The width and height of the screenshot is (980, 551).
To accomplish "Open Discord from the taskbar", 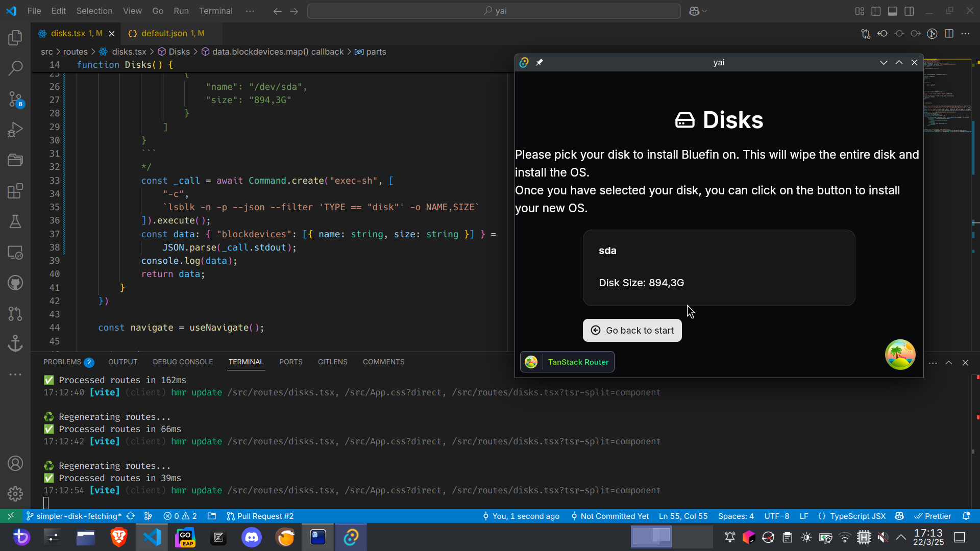I will [252, 537].
